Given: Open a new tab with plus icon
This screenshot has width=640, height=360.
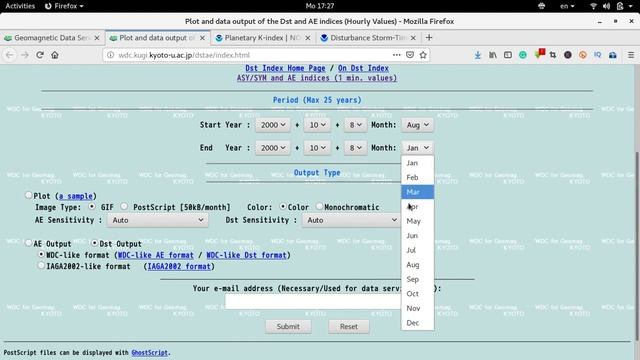Looking at the screenshot, I should coord(429,38).
